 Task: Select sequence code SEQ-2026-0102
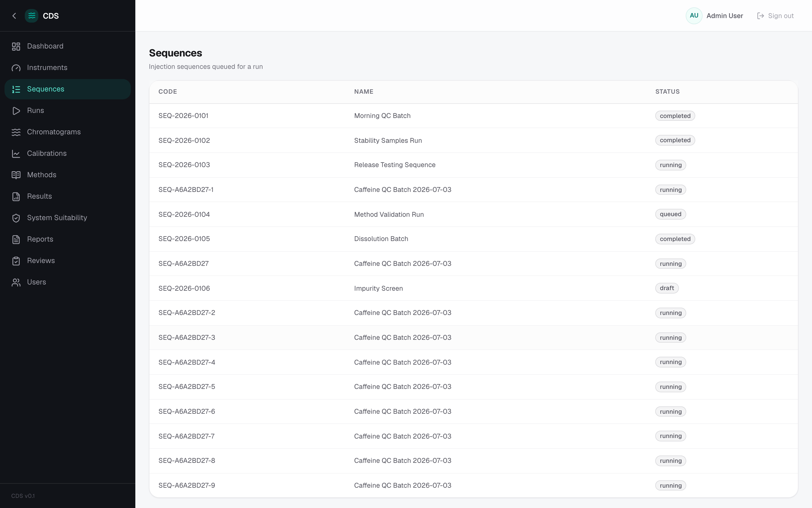click(184, 141)
